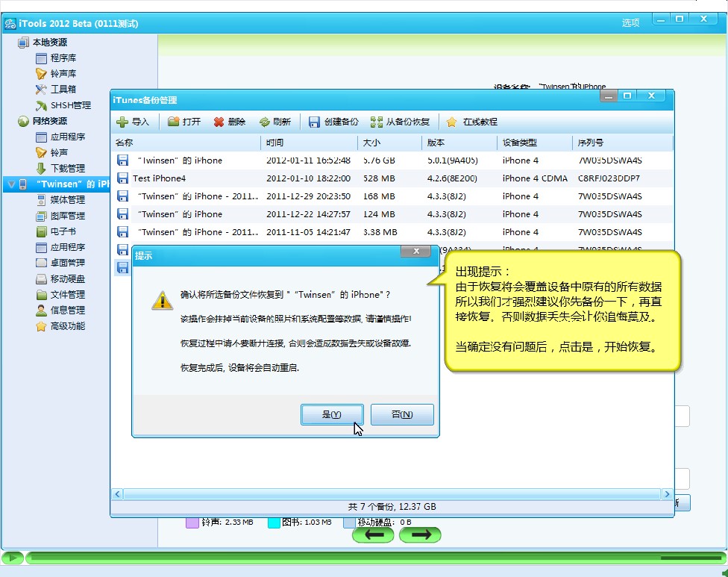728x577 pixels.
Task: Sort backups by 序列号 column header
Action: [x=622, y=143]
